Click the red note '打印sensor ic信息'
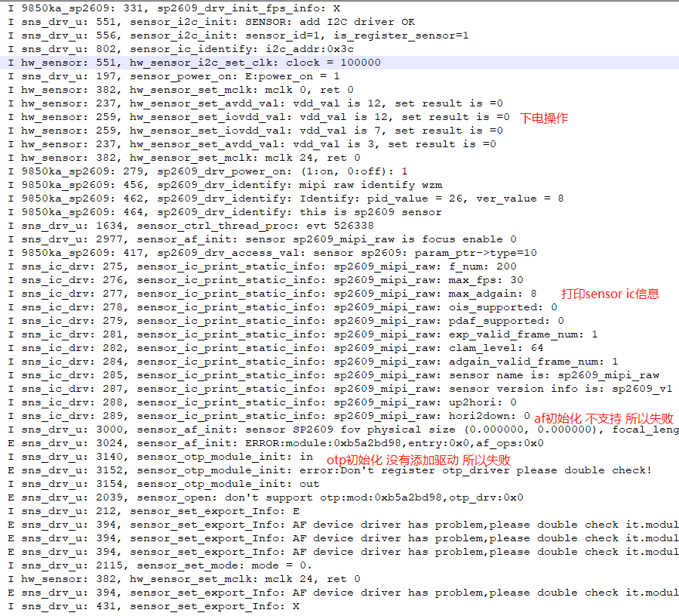This screenshot has height=616, width=679. 610,294
